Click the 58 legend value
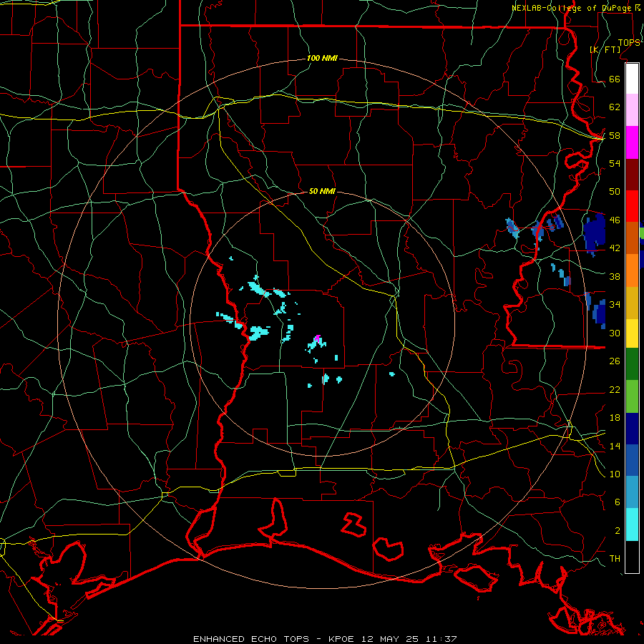The height and width of the screenshot is (644, 644). coord(615,135)
